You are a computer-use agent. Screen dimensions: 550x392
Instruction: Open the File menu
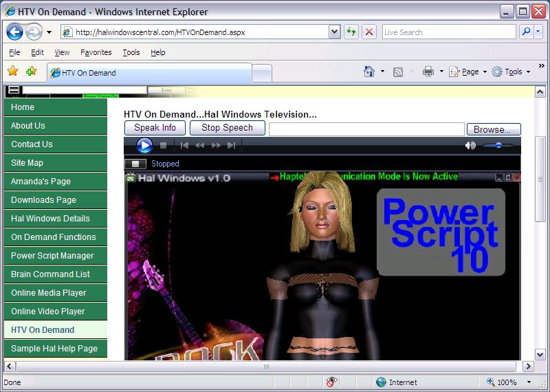[x=14, y=52]
